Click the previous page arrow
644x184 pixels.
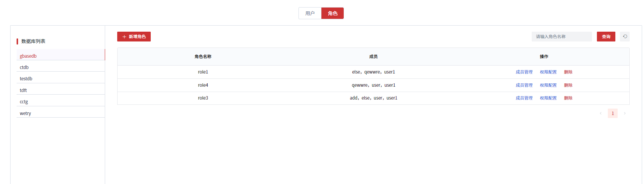(600, 113)
